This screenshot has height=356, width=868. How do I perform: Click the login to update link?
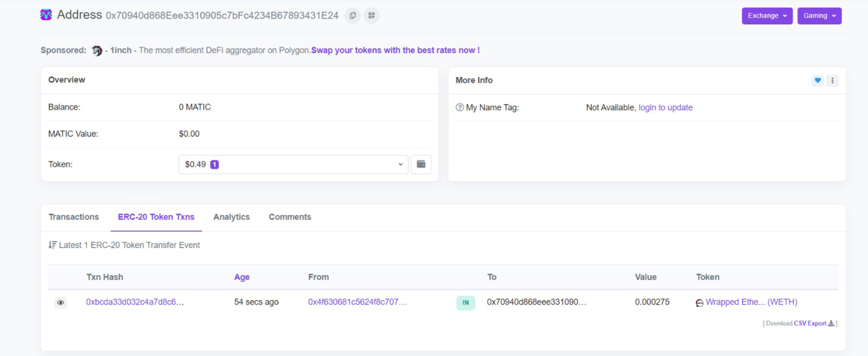pyautogui.click(x=665, y=108)
